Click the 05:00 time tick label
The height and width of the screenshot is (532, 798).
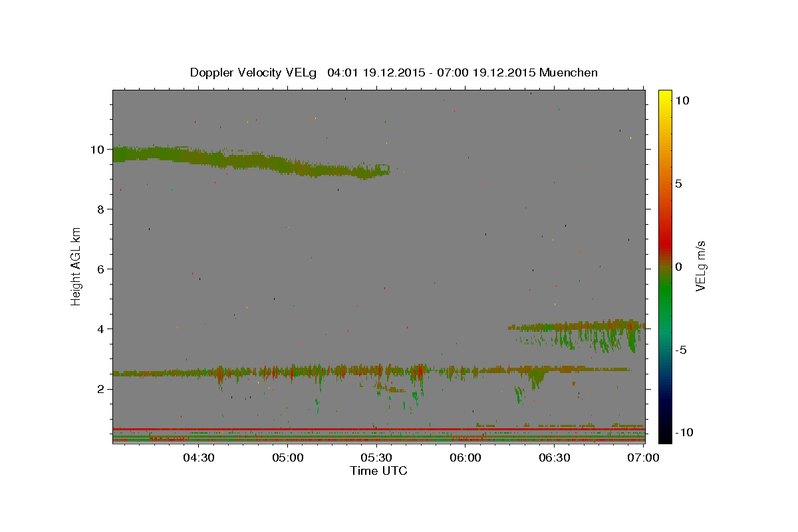coord(288,458)
